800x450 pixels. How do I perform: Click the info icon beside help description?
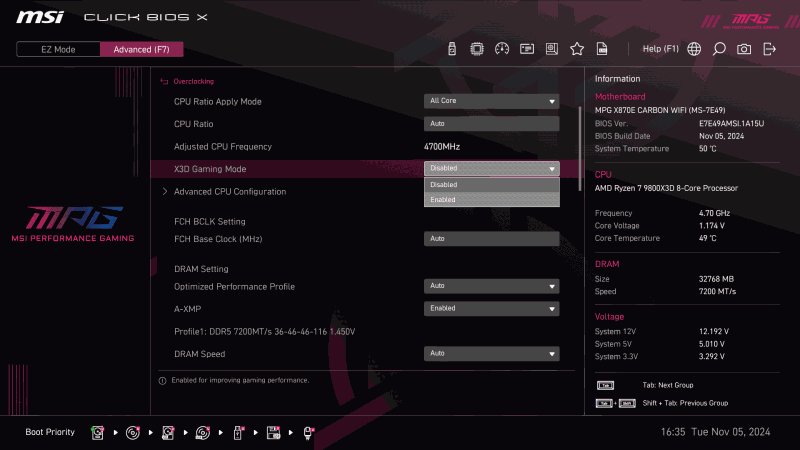(x=162, y=381)
